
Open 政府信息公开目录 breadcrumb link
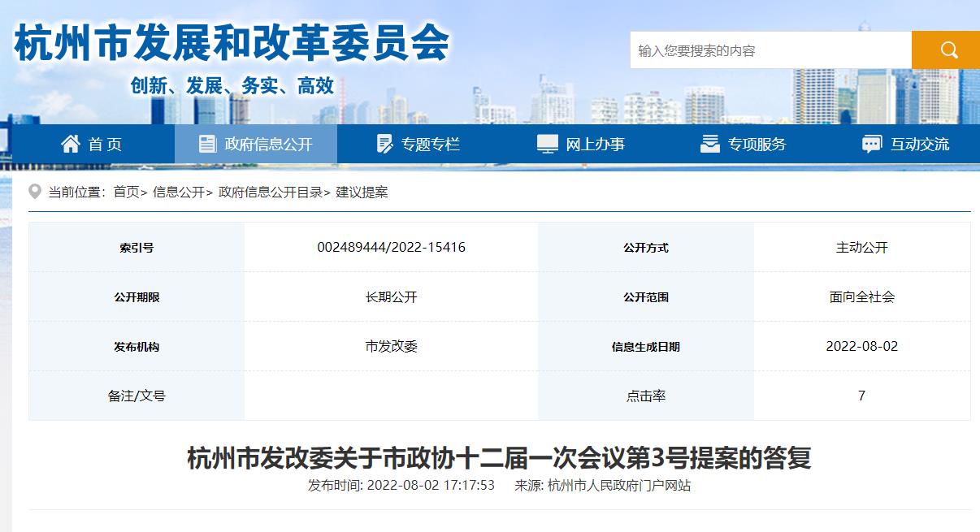coord(271,192)
